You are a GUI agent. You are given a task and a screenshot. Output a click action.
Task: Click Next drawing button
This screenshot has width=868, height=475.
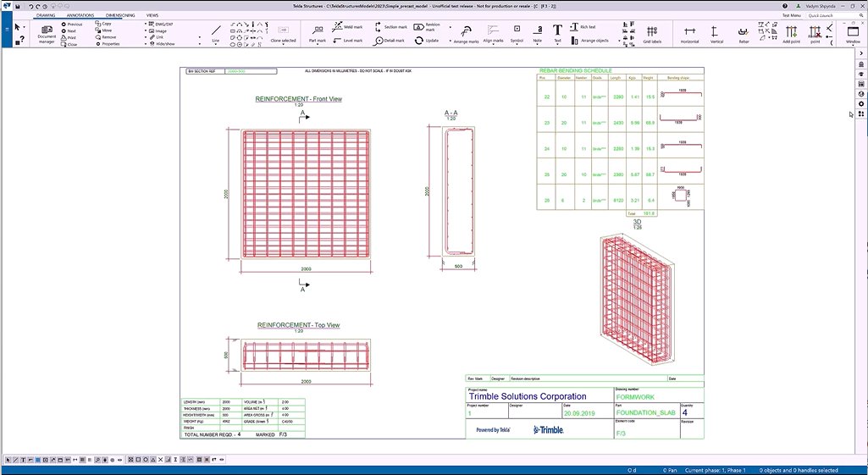69,31
